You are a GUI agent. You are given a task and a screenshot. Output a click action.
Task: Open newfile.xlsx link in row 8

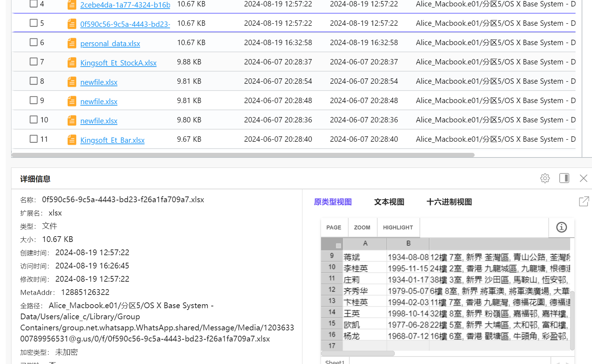99,82
